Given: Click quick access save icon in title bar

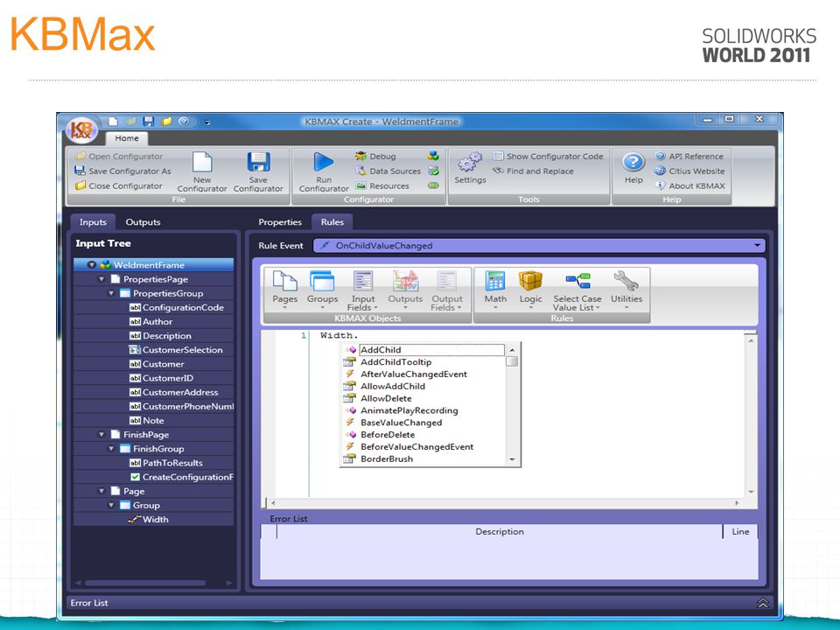Looking at the screenshot, I should click(149, 122).
